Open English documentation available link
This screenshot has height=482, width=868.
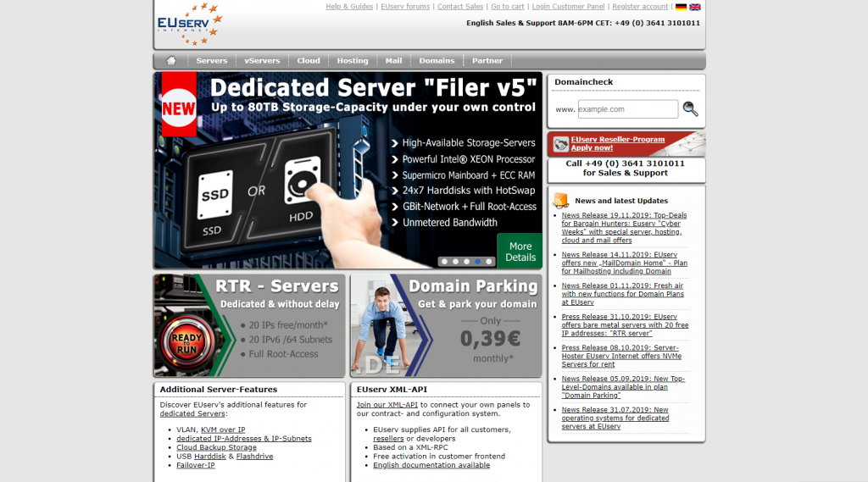[431, 465]
